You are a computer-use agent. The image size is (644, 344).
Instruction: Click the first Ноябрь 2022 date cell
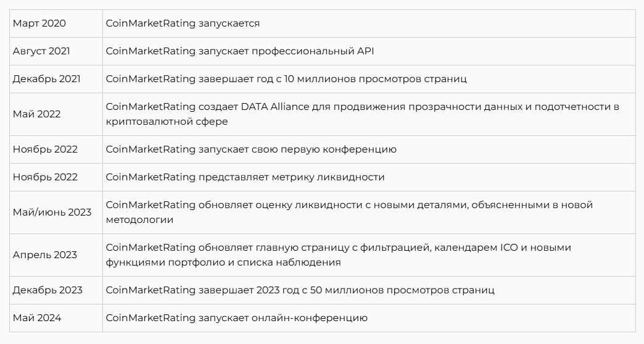pos(56,149)
